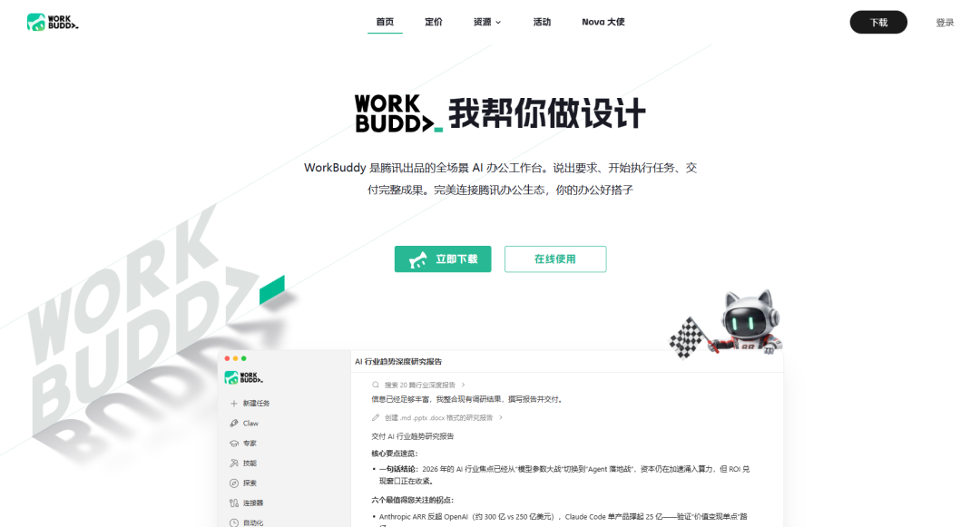Open the 自动化 clock item
Screen dimensions: 980x527
point(247,522)
